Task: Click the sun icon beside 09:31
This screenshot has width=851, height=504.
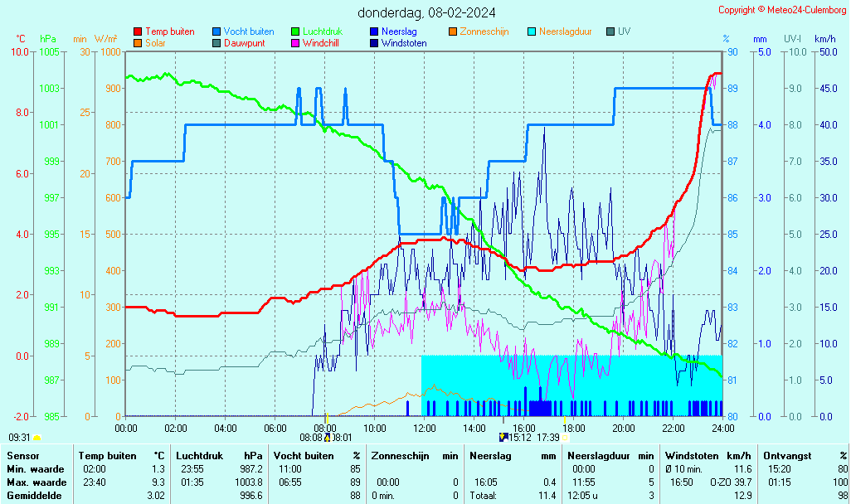Action: [37, 437]
